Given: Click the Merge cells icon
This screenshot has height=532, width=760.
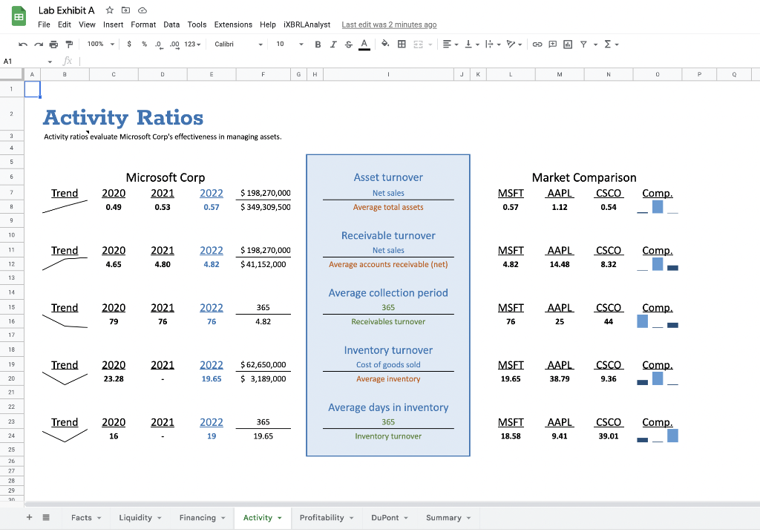Looking at the screenshot, I should (419, 44).
